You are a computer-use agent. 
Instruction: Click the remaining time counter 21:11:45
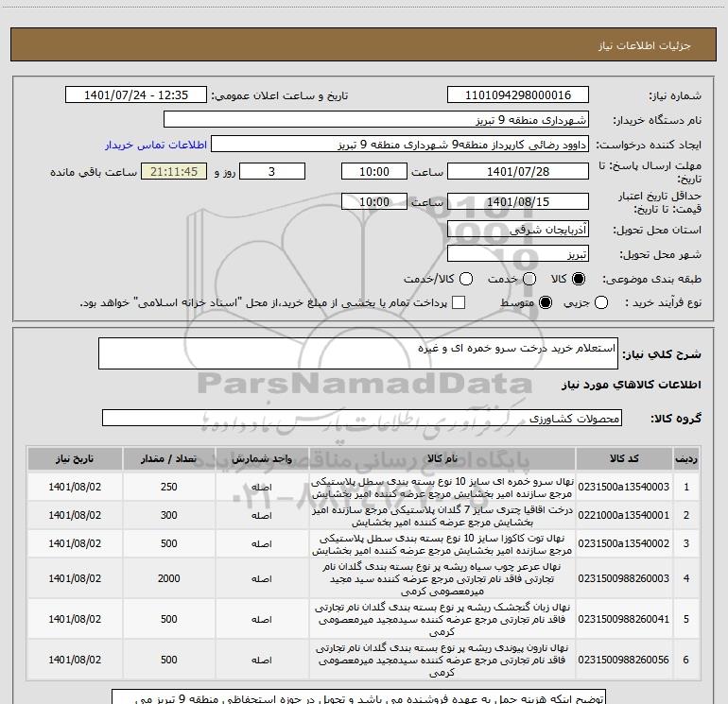tap(174, 171)
